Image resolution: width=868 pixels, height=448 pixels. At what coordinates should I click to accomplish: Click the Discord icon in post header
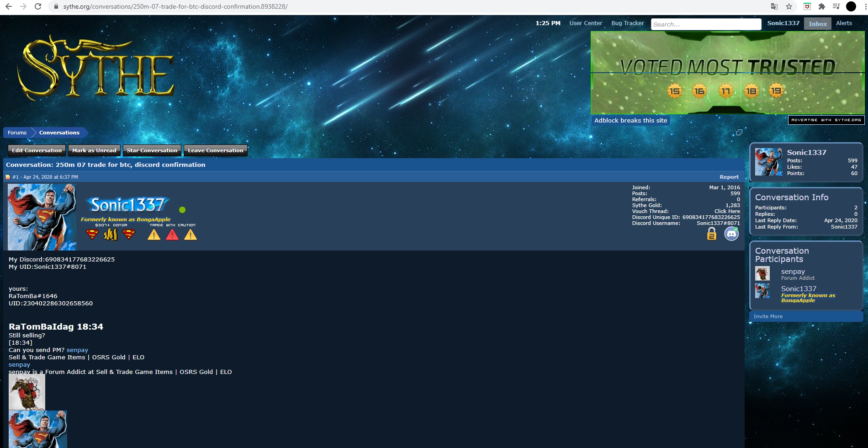pos(731,234)
